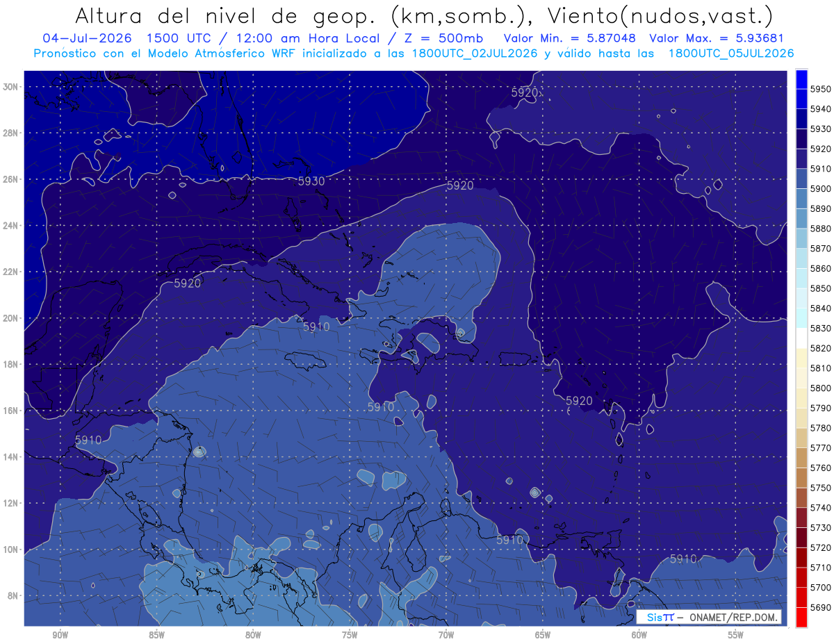Screen dimensions: 834x644
Task: Click the '70W' longitude axis label
Action: [x=446, y=636]
